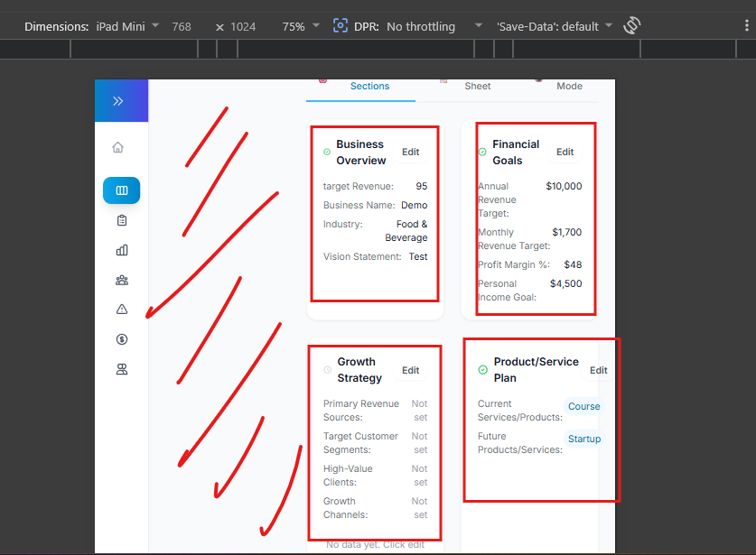
Task: Open the No throttling dropdown
Action: [434, 26]
